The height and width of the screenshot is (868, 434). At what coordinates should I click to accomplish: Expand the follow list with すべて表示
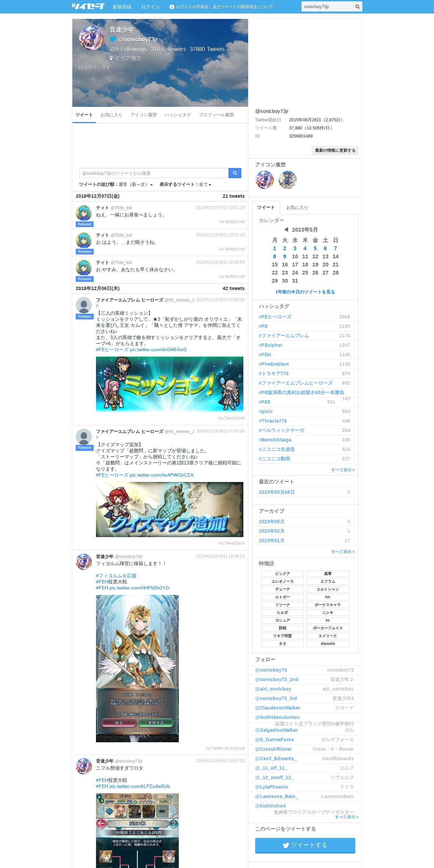tap(346, 817)
